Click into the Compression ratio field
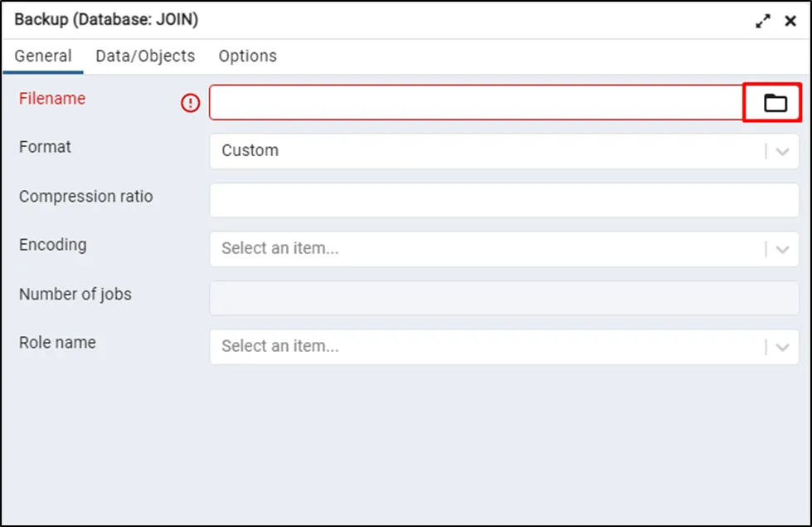The width and height of the screenshot is (812, 527). pyautogui.click(x=503, y=200)
